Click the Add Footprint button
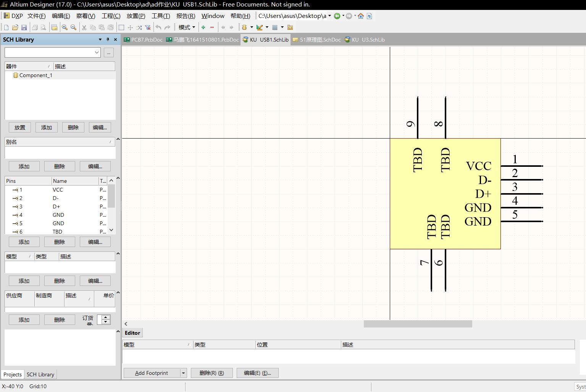Viewport: 586px width, 392px height. [x=152, y=373]
